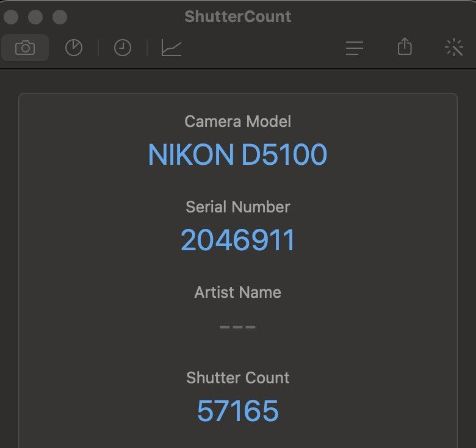Select the camera summary toolbar icon
This screenshot has width=476, height=448.
(x=25, y=48)
